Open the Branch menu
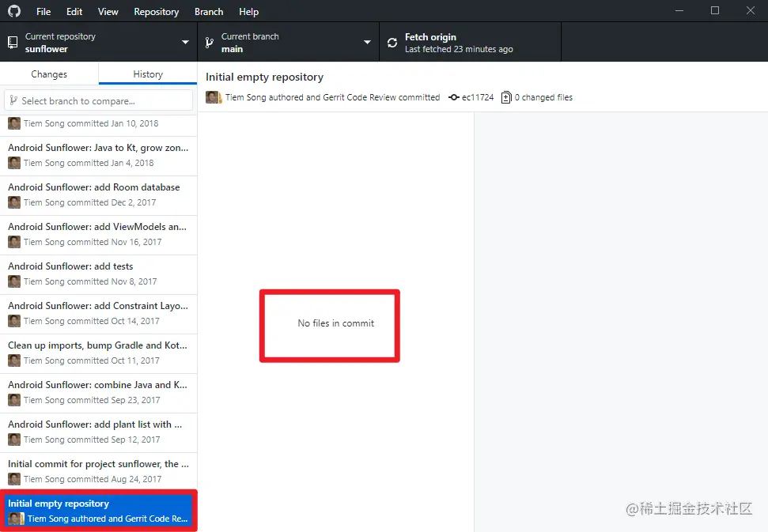Screen dimensions: 768x532 209,11
